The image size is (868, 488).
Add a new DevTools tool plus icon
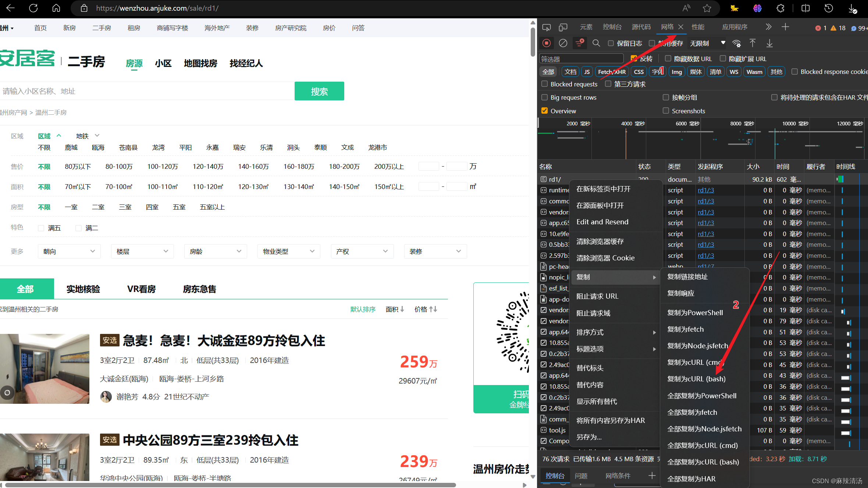[785, 27]
